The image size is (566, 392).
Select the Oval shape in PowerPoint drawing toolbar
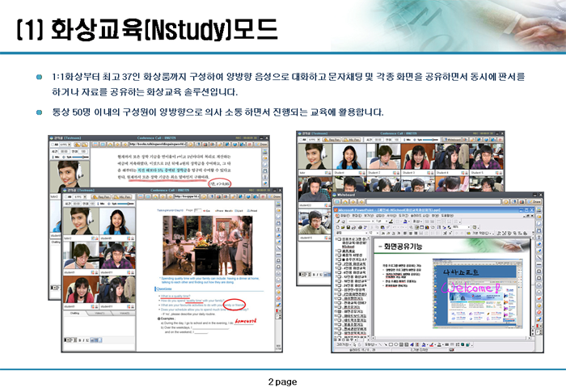point(396,344)
